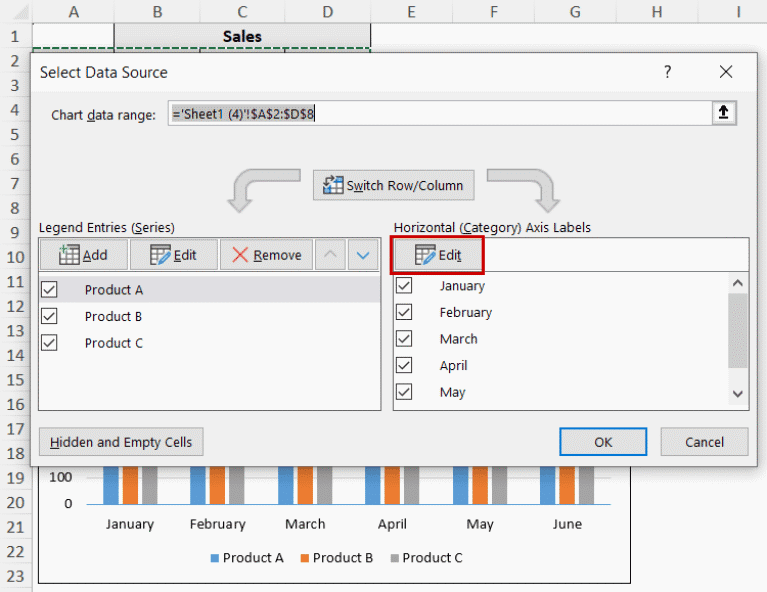Viewport: 767px width, 592px height.
Task: Click category list scroll up arrow
Action: coord(738,283)
